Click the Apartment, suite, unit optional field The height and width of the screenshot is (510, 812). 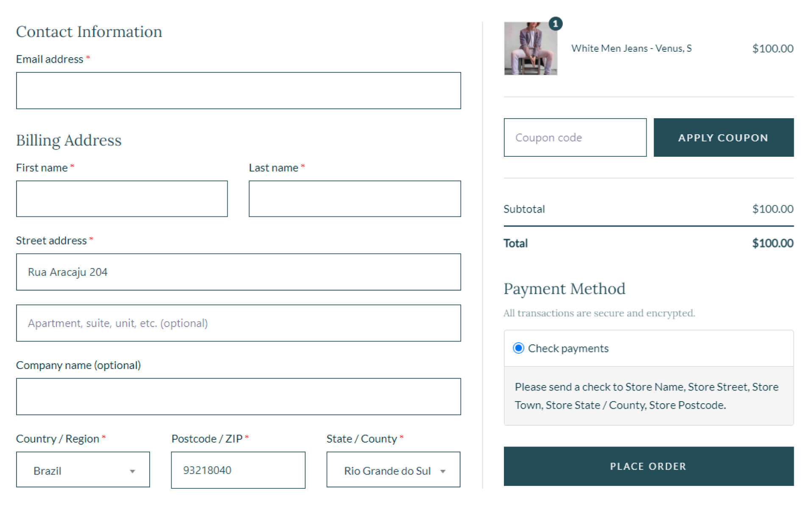coord(238,323)
